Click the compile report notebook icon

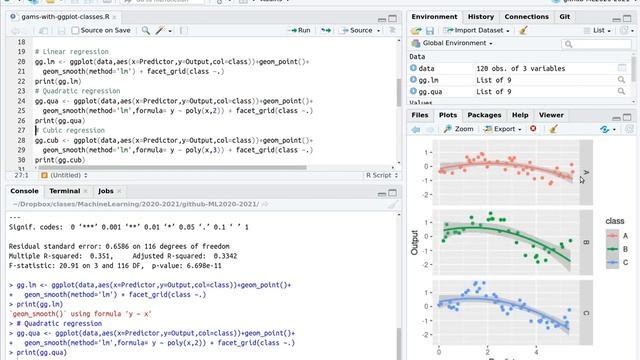point(184,30)
